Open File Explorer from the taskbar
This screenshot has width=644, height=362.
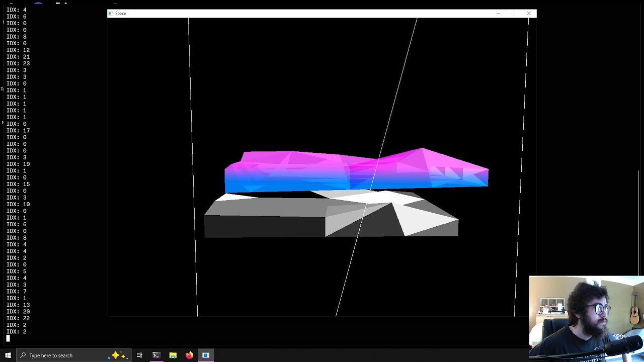[173, 355]
